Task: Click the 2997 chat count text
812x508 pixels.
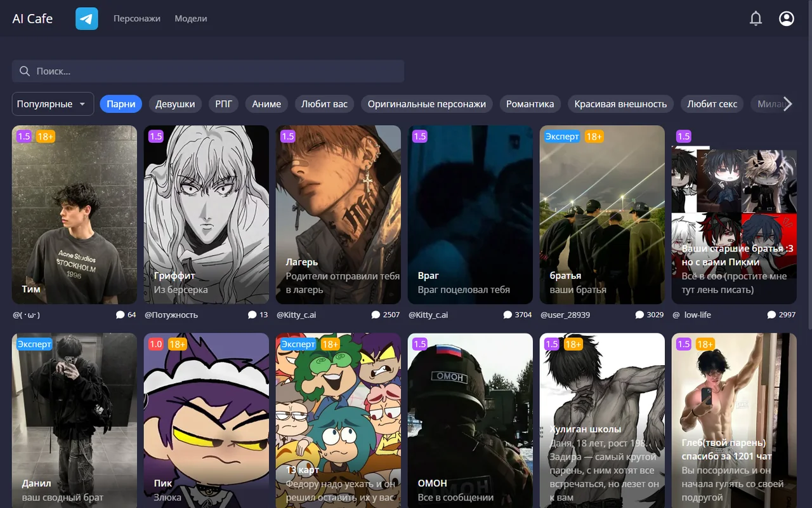Action: click(x=787, y=315)
